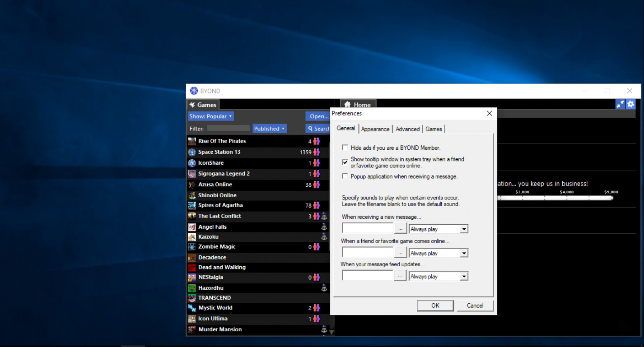Click the Shinobi Online game icon

(x=192, y=195)
